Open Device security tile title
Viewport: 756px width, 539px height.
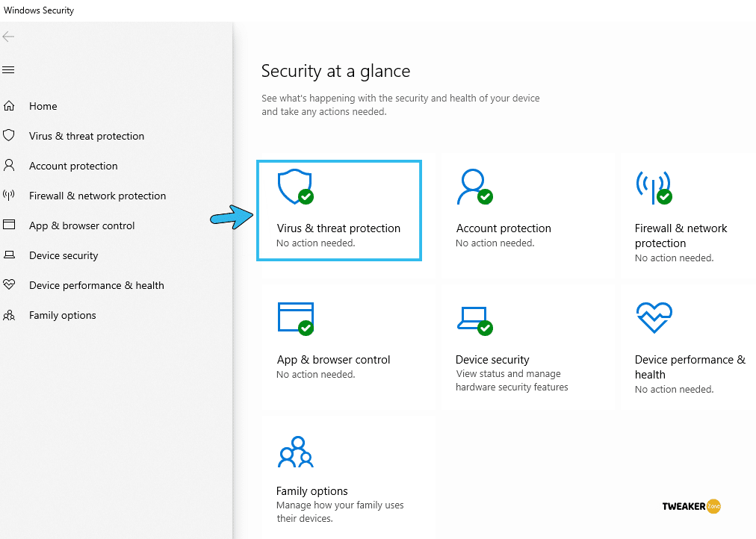point(492,360)
